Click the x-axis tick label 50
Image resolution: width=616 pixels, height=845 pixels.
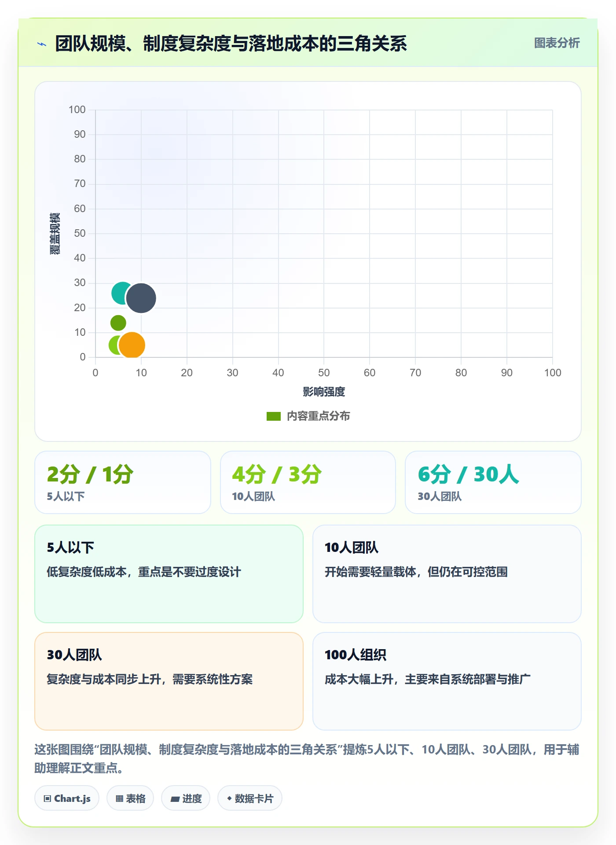[x=324, y=373]
